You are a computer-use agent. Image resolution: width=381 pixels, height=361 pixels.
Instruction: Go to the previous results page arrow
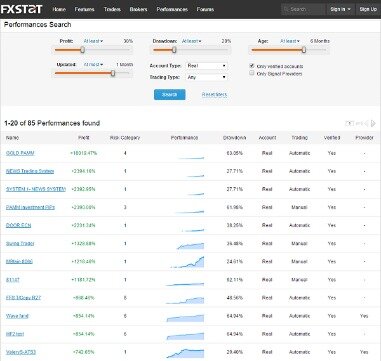pyautogui.click(x=366, y=124)
